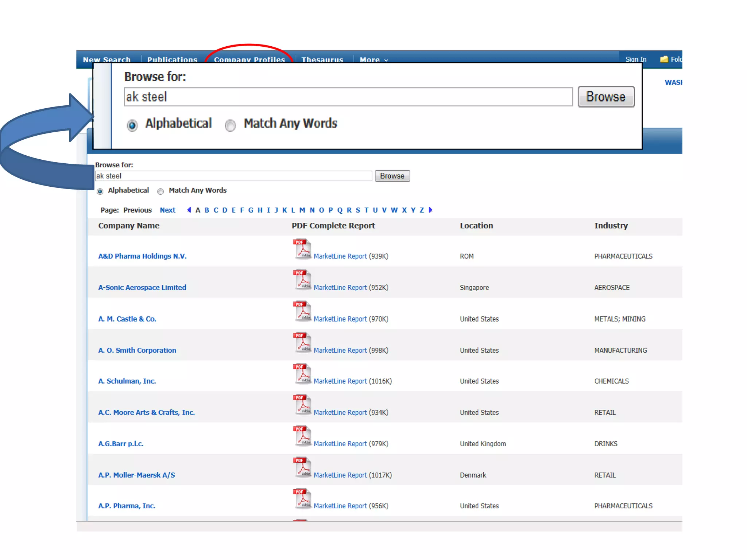Click the PDF icon for A. Schulman, Inc.
Viewport: 747px width, 560px height.
point(302,374)
